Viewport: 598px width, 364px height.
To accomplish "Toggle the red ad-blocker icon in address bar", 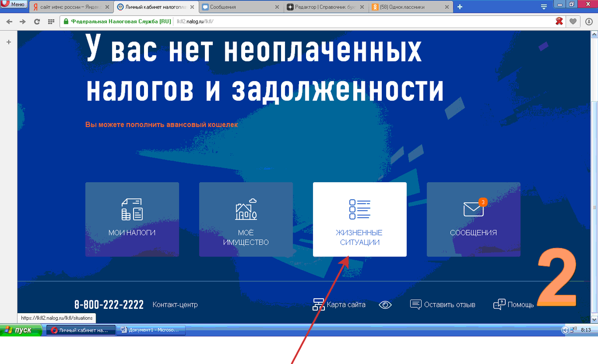I will point(559,21).
